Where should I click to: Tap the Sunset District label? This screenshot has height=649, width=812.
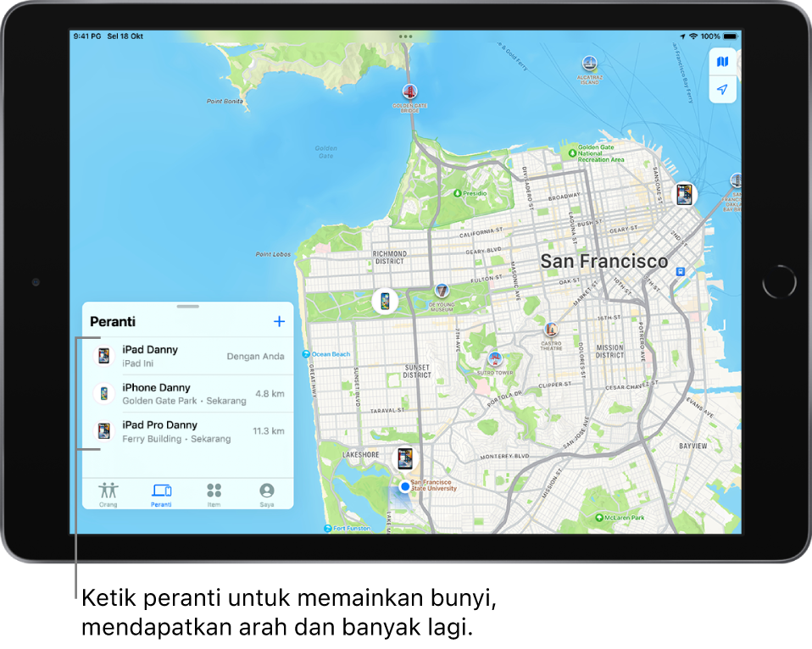click(417, 371)
